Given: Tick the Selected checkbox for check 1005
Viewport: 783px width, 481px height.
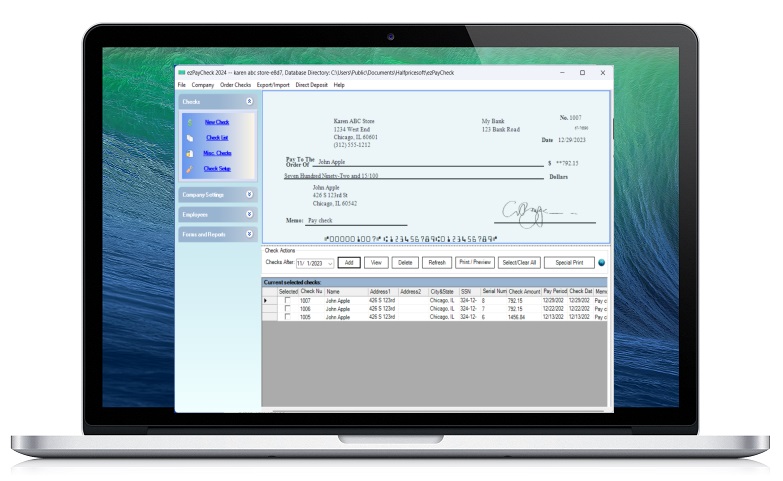Looking at the screenshot, I should coord(288,317).
